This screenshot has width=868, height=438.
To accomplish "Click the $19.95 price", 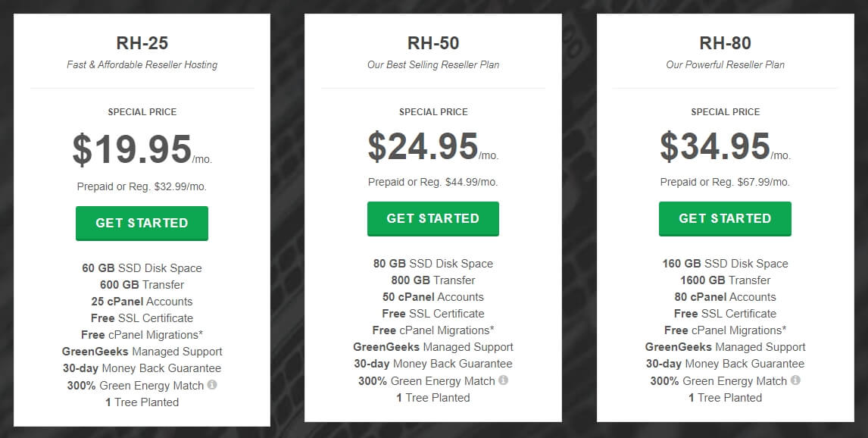I will pos(142,149).
